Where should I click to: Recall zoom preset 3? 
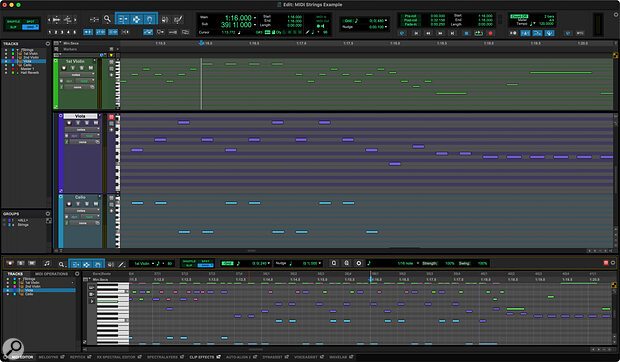[62, 32]
